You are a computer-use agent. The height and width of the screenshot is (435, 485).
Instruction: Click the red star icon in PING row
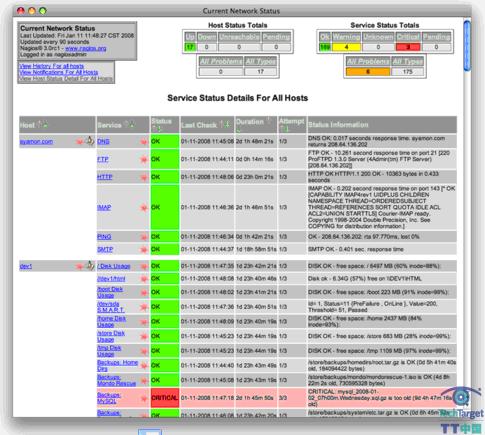click(144, 237)
